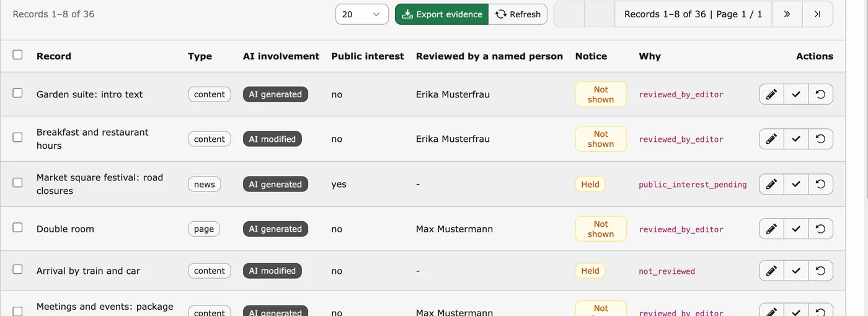Edit the Market square festival record

pos(771,184)
